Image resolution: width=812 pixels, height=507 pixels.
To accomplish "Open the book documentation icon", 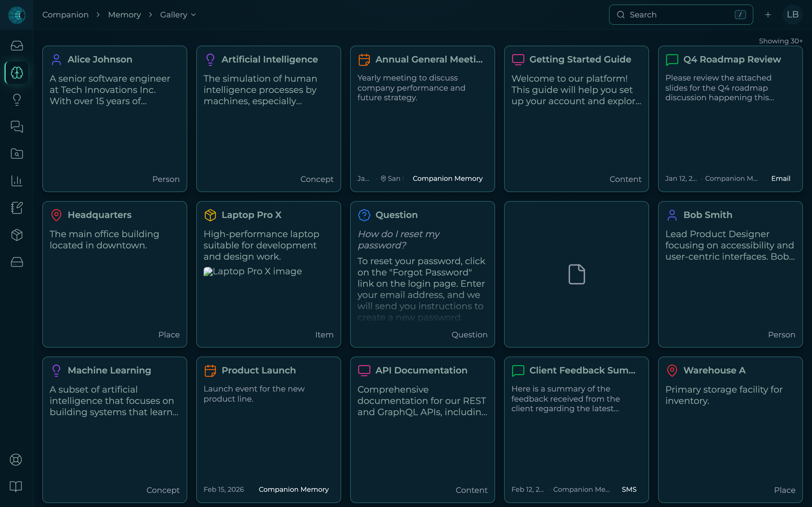I will pyautogui.click(x=16, y=486).
